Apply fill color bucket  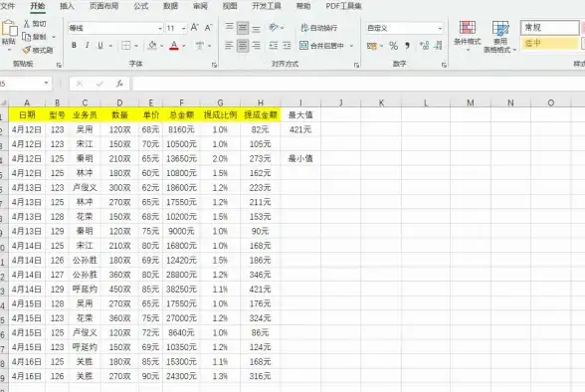(x=152, y=46)
